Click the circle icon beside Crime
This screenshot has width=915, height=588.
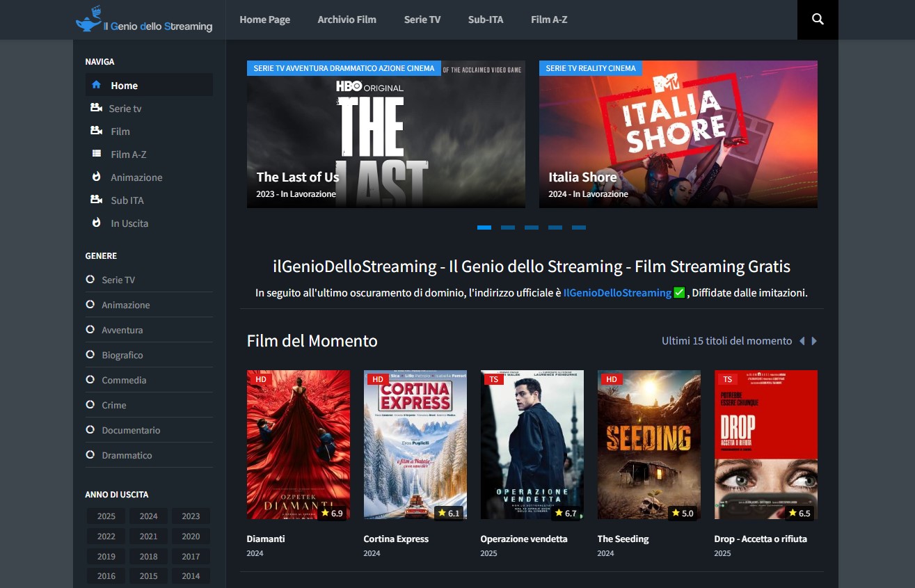[90, 404]
